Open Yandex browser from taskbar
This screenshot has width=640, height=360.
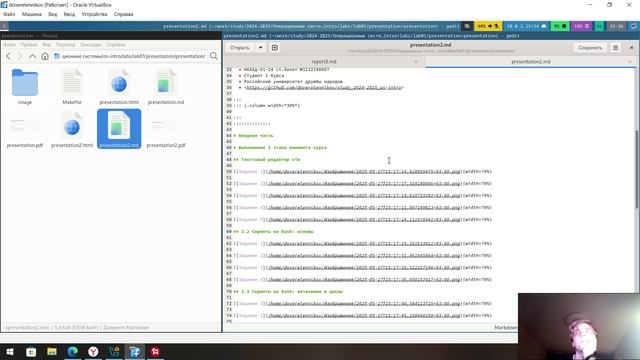point(93,351)
